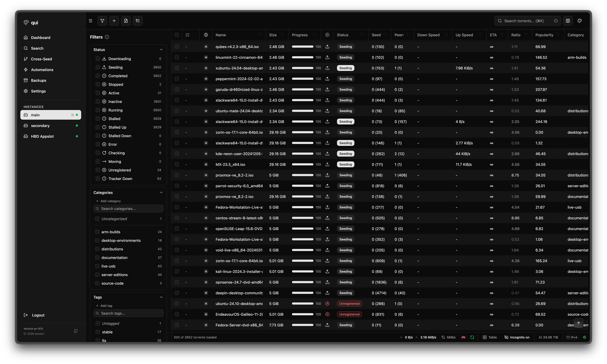Toggle the Incognito on indicator
Image resolution: width=607 pixels, height=364 pixels.
pyautogui.click(x=517, y=337)
